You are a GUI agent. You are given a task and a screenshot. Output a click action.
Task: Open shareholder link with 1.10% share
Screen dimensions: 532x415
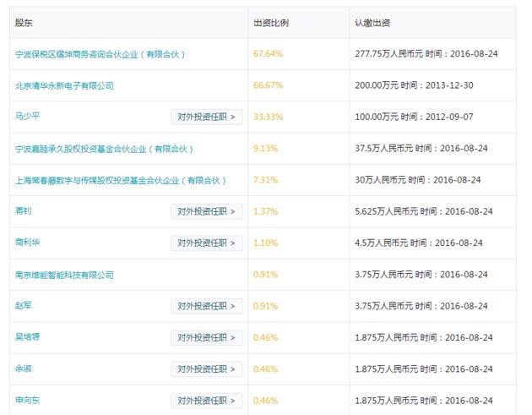(x=28, y=243)
